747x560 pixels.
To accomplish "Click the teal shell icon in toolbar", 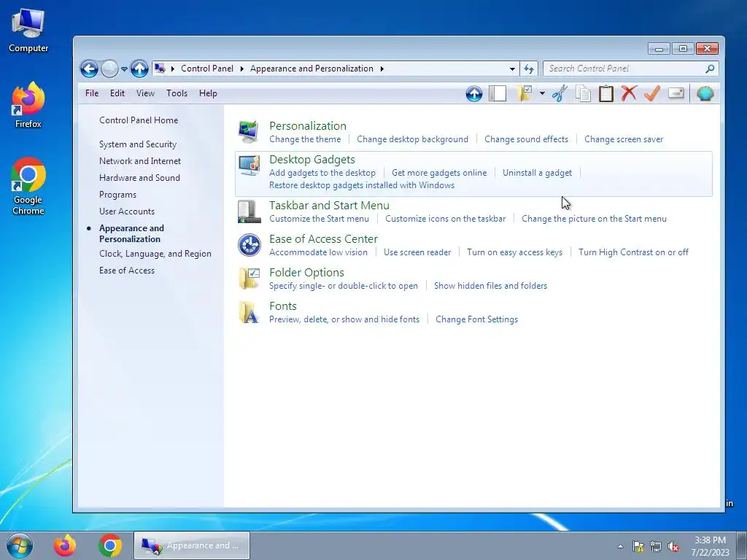I will pyautogui.click(x=705, y=94).
